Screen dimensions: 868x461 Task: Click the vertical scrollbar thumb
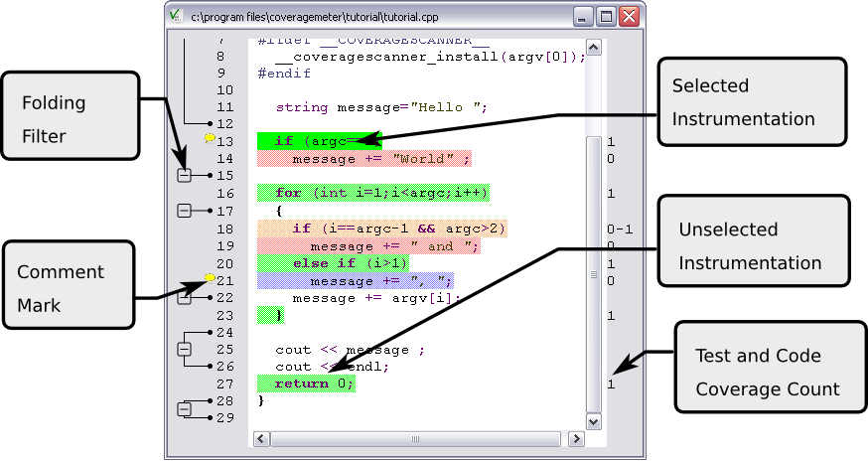(593, 273)
